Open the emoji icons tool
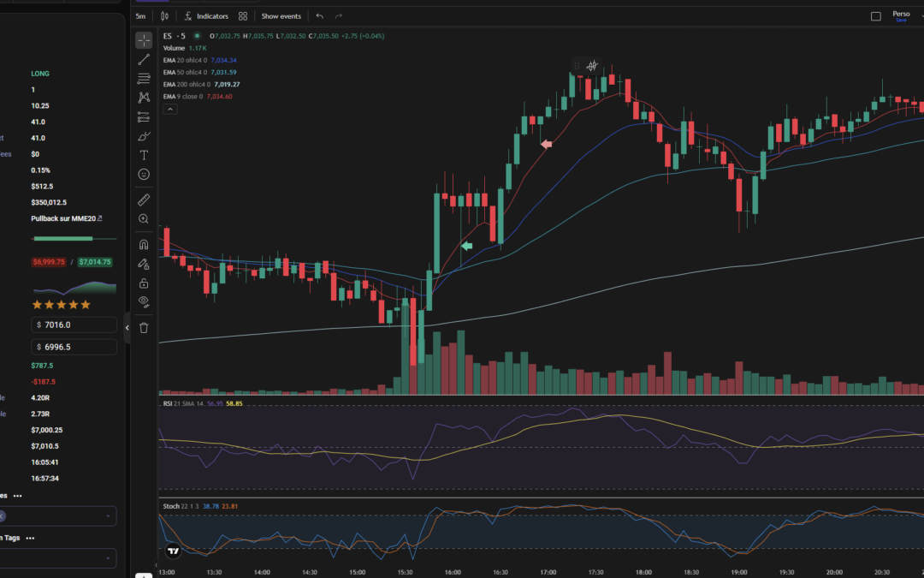Viewport: 924px width, 578px height. pyautogui.click(x=144, y=174)
